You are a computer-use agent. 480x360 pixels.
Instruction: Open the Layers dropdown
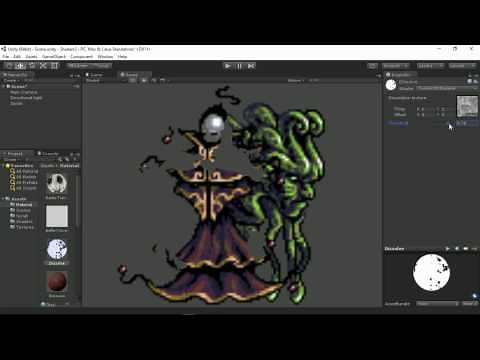pyautogui.click(x=430, y=66)
